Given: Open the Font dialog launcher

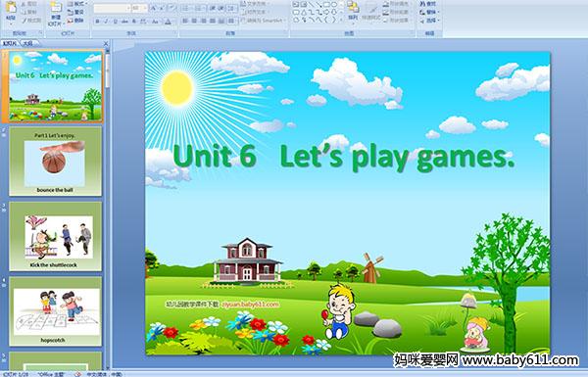Looking at the screenshot, I should point(174,33).
